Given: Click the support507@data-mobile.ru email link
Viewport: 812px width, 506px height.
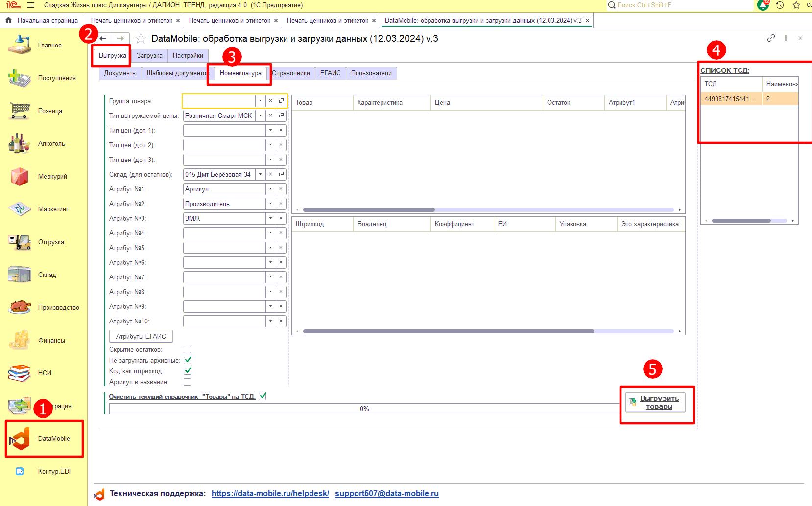Looking at the screenshot, I should click(387, 494).
